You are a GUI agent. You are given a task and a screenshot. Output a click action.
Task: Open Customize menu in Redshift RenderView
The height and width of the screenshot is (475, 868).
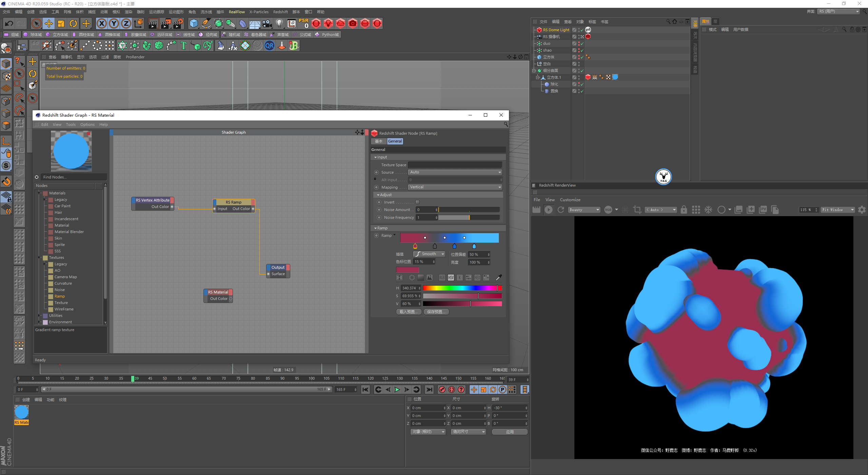tap(570, 200)
